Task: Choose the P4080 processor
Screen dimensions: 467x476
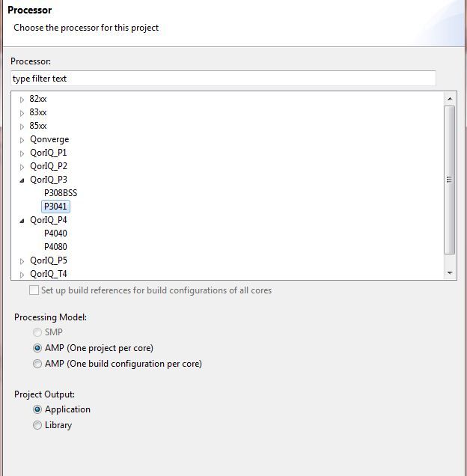Action: (x=55, y=247)
